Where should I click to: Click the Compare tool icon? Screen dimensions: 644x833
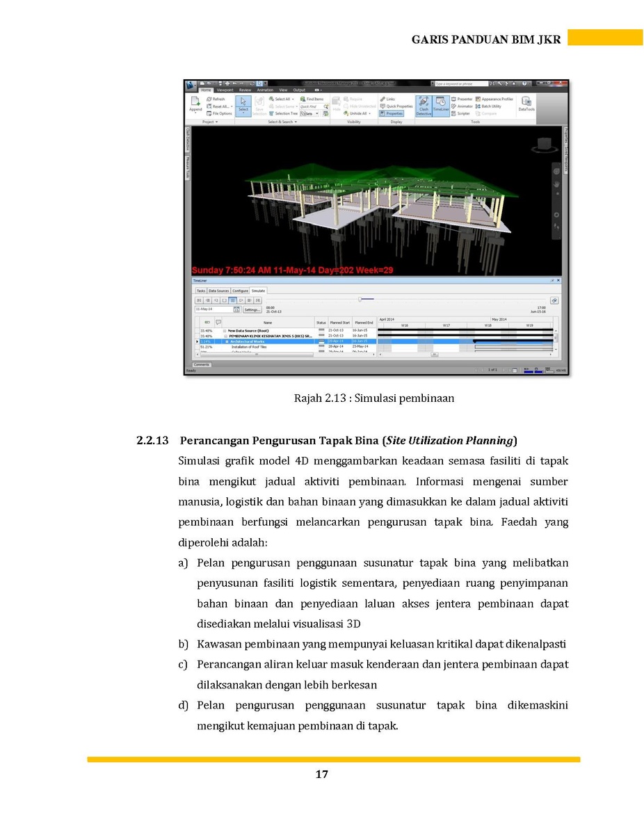click(x=478, y=114)
